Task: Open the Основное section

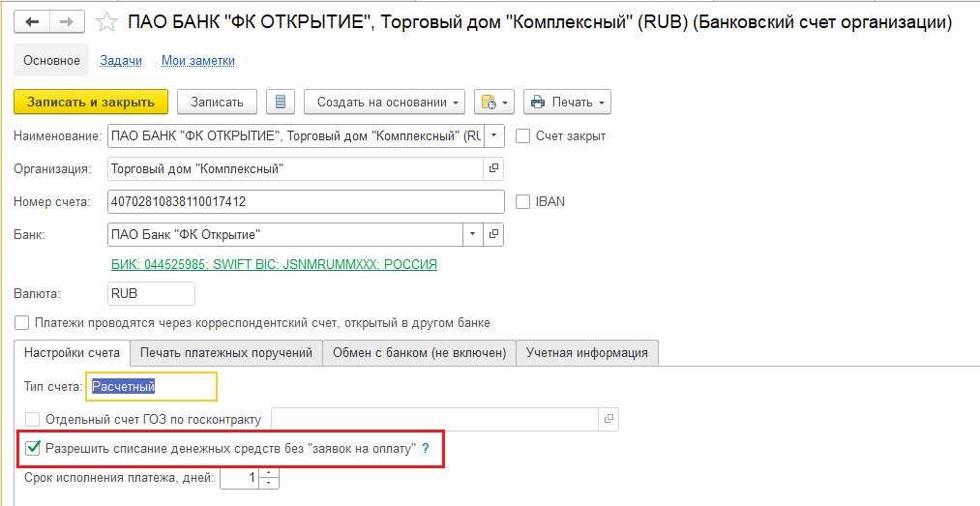Action: pyautogui.click(x=52, y=61)
